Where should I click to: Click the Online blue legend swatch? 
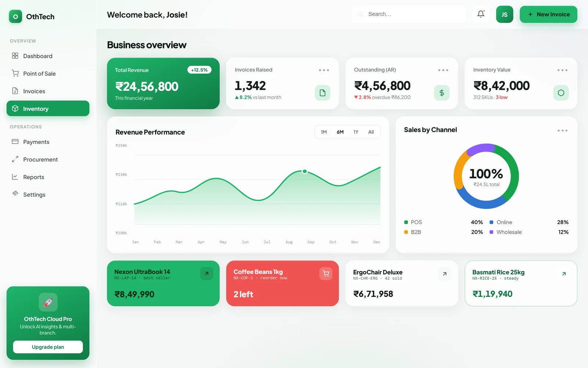491,222
